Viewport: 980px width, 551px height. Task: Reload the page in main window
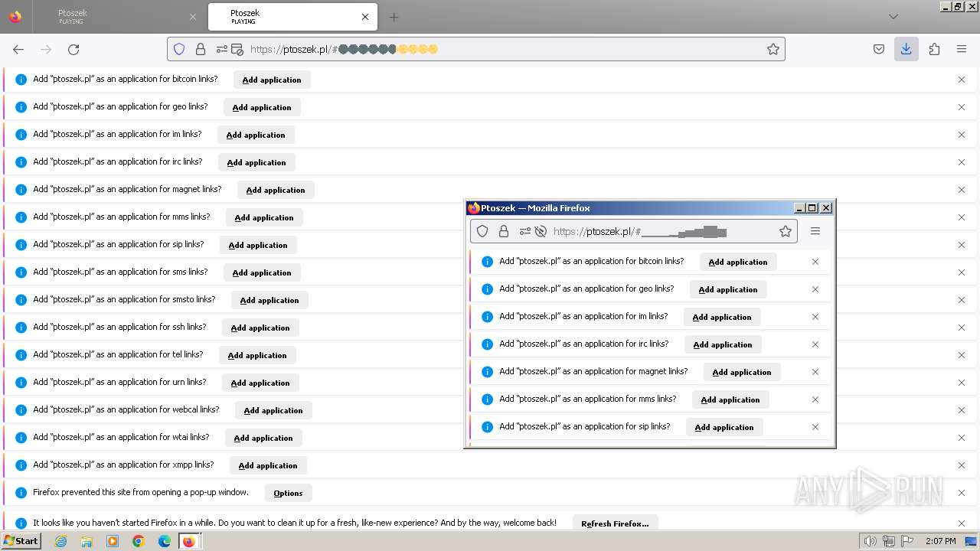coord(73,49)
